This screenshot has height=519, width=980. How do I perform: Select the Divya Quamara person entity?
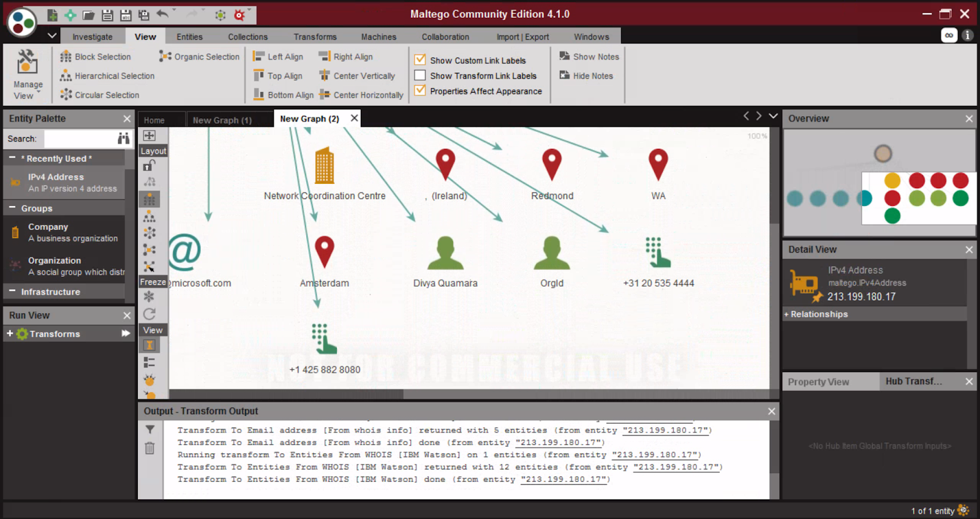tap(445, 262)
